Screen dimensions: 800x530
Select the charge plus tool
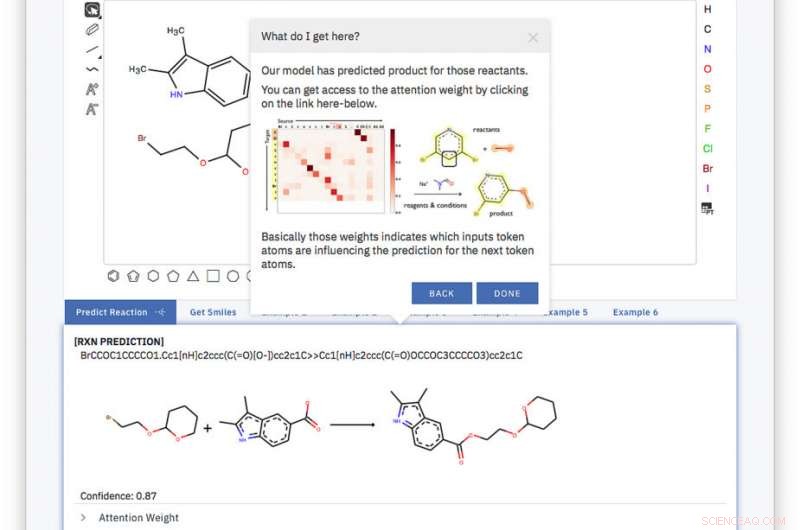coord(92,89)
